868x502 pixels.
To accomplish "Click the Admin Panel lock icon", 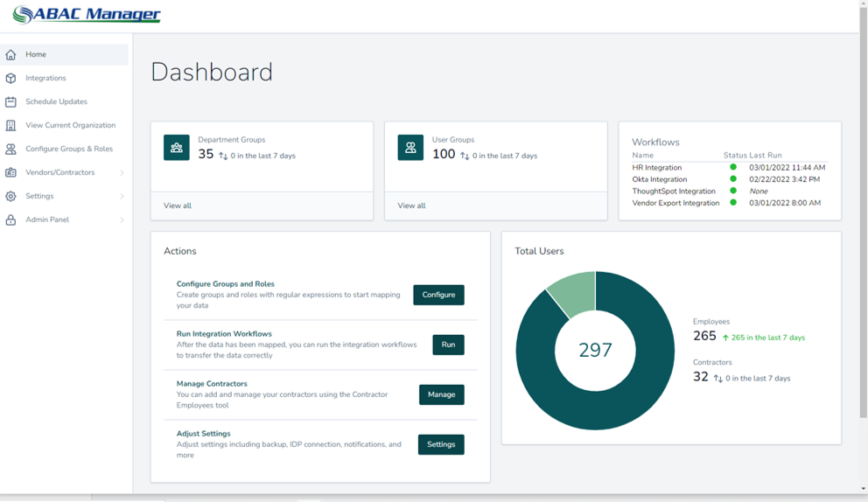I will tap(10, 220).
